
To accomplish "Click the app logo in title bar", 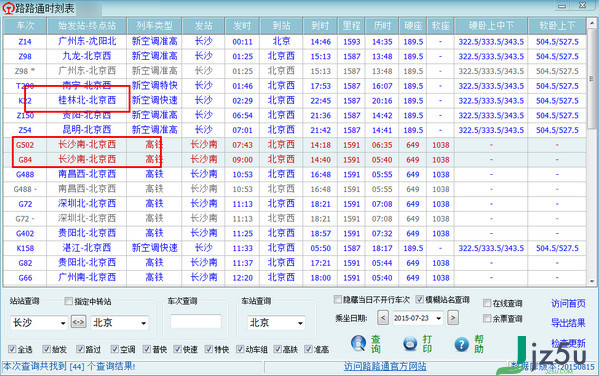I will (x=8, y=8).
